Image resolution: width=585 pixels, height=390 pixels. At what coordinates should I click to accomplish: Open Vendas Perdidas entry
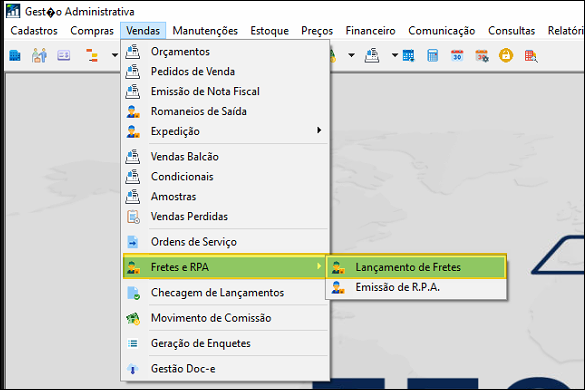tap(225, 216)
